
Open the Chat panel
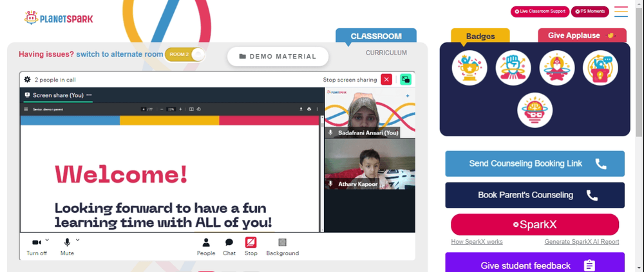229,247
